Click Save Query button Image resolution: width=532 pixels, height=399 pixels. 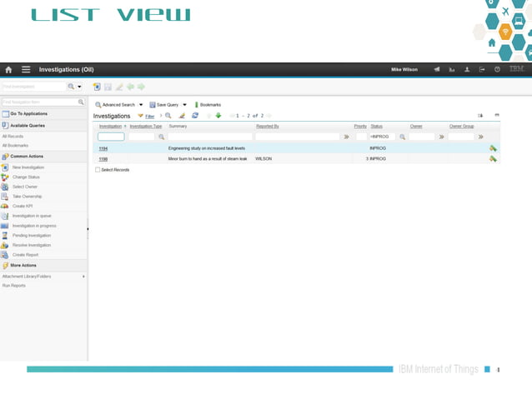[164, 105]
